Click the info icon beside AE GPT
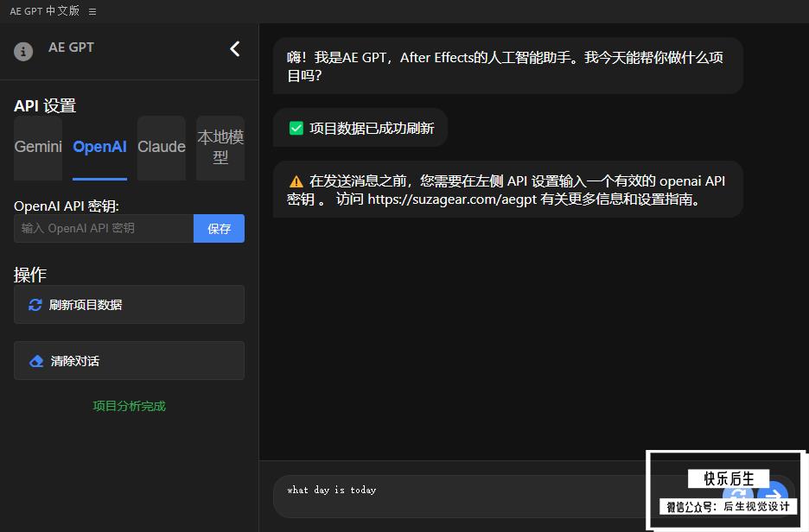This screenshot has width=809, height=532. (x=23, y=52)
